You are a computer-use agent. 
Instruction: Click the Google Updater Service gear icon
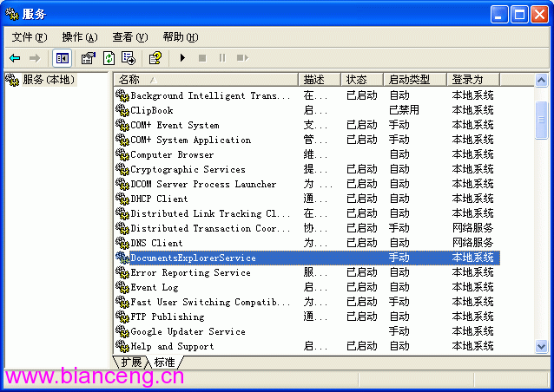coord(122,331)
